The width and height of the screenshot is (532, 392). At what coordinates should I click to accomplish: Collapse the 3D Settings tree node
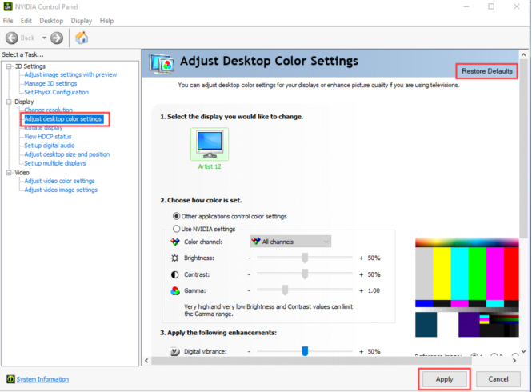9,66
